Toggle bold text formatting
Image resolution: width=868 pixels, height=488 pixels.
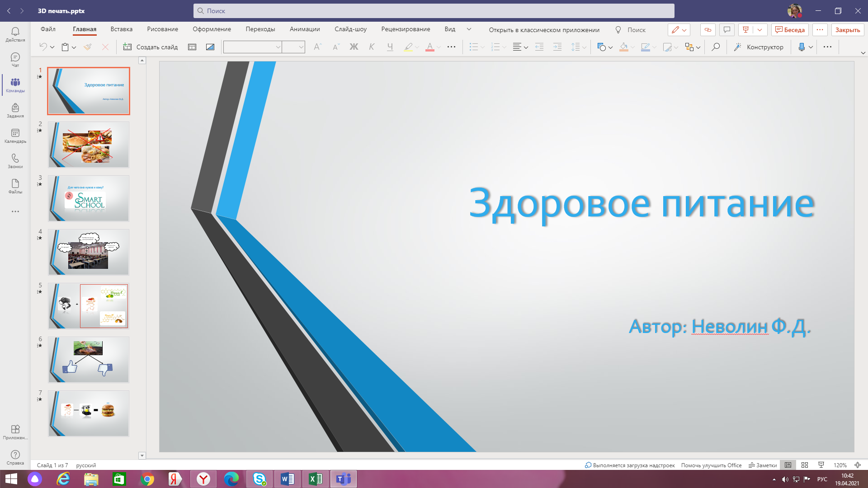(x=354, y=47)
